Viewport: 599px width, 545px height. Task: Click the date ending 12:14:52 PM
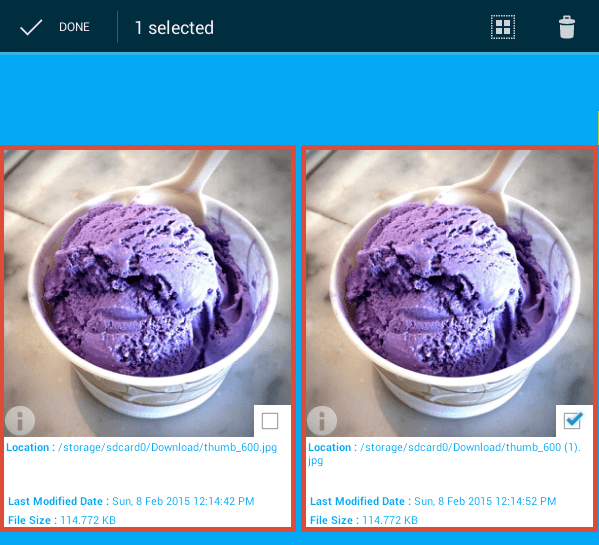coord(485,501)
